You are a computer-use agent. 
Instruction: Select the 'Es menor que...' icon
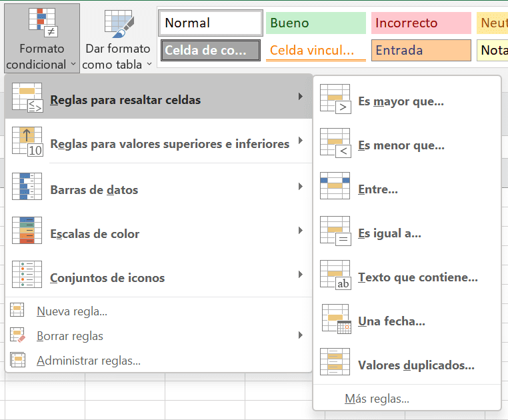click(335, 145)
